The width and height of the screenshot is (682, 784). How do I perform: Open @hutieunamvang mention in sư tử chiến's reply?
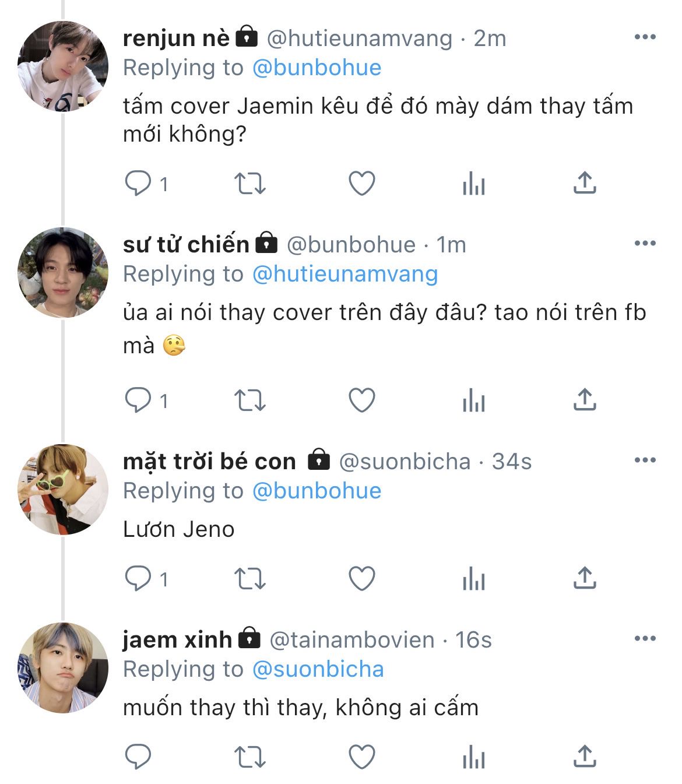[344, 274]
